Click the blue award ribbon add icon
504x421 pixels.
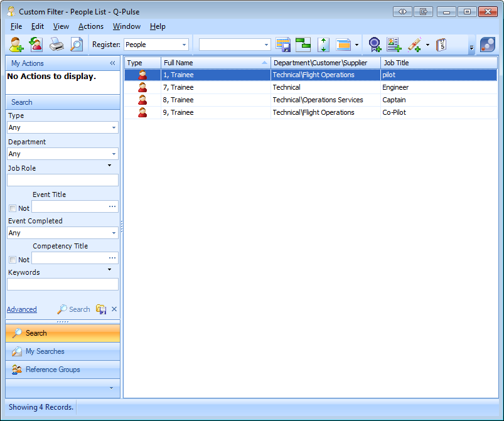(x=375, y=45)
